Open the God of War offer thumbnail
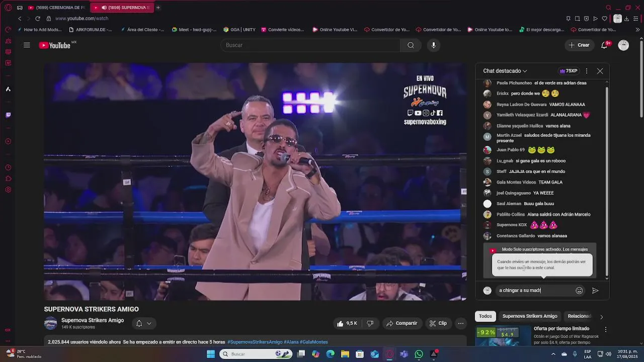This screenshot has width=644, height=362. tap(503, 336)
